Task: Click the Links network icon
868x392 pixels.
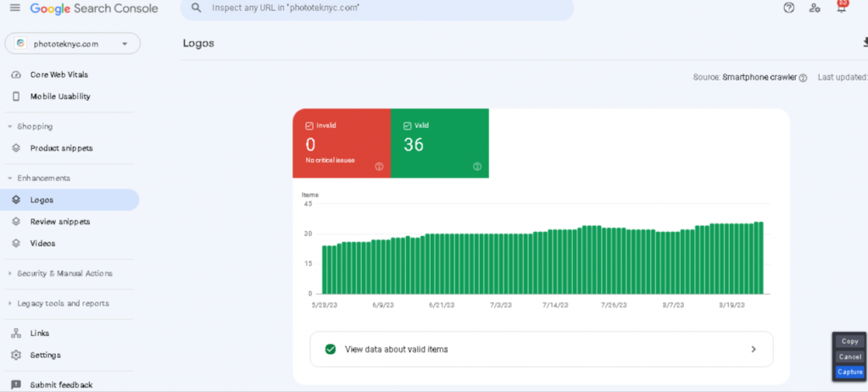Action: (16, 334)
